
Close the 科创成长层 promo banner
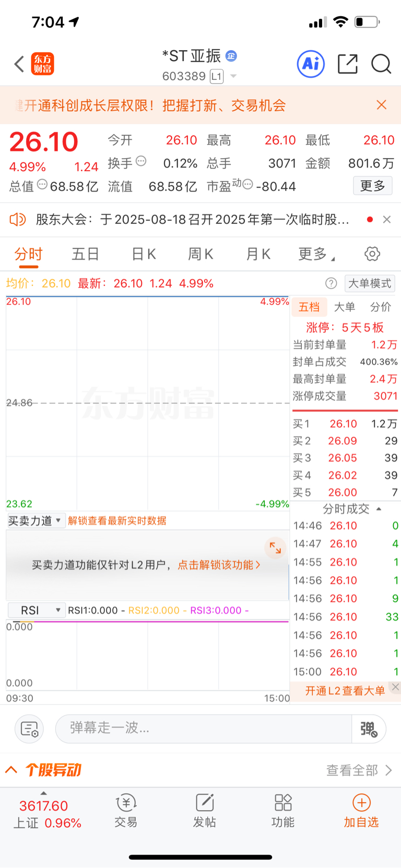click(x=382, y=105)
